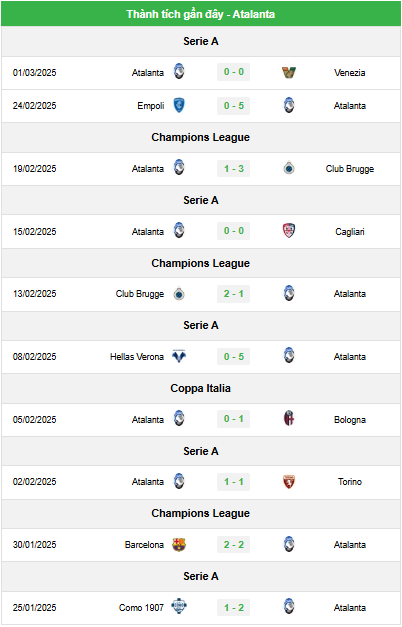
Task: Open the 1 - 3 score versus Club Brugge
Action: click(234, 169)
